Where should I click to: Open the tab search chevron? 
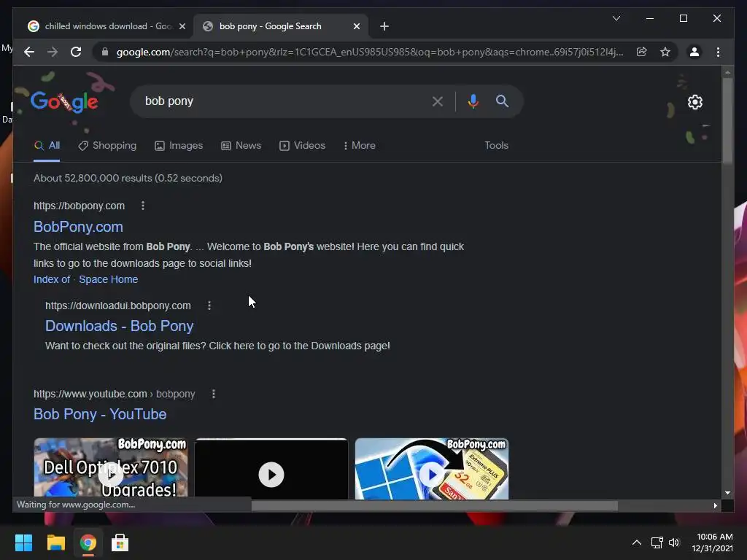click(616, 18)
